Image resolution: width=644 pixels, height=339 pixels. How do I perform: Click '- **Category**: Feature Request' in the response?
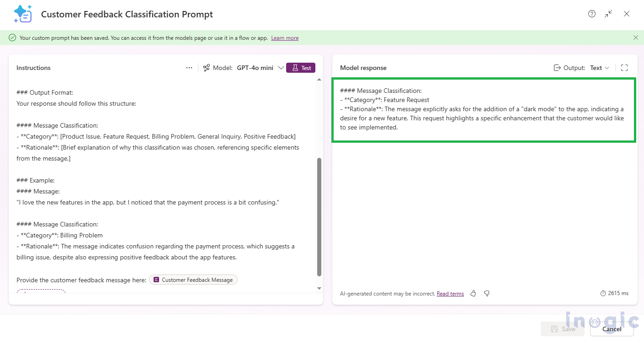[384, 100]
